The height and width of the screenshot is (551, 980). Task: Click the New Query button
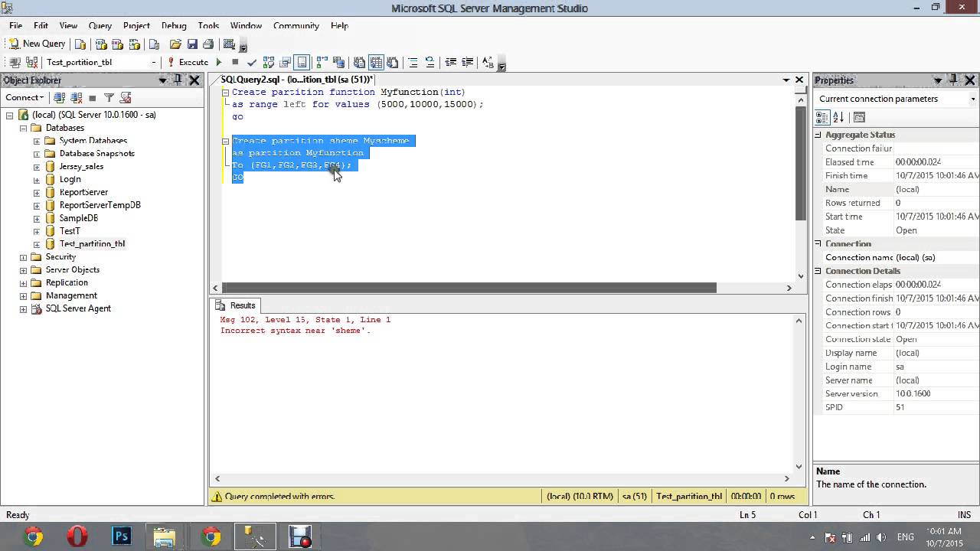click(37, 44)
